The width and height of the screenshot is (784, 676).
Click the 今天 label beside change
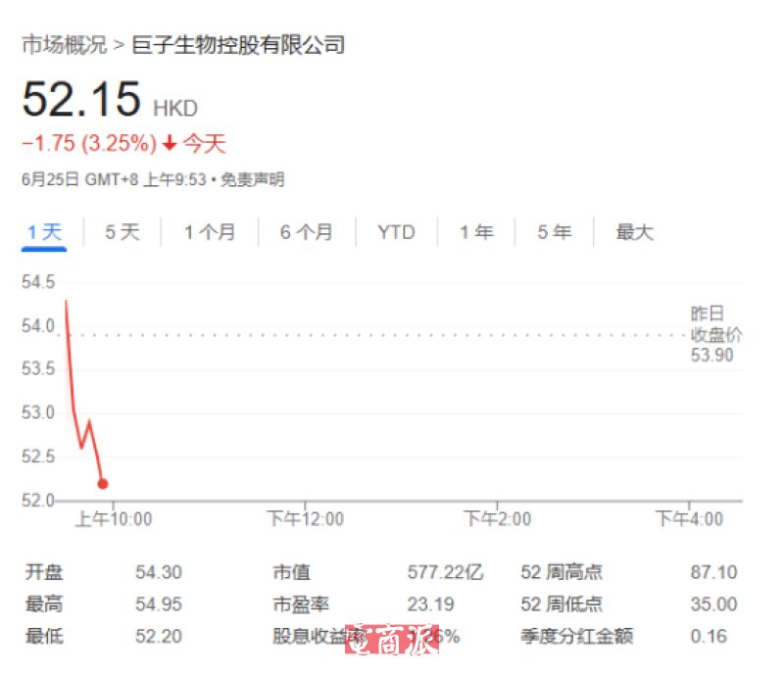205,143
